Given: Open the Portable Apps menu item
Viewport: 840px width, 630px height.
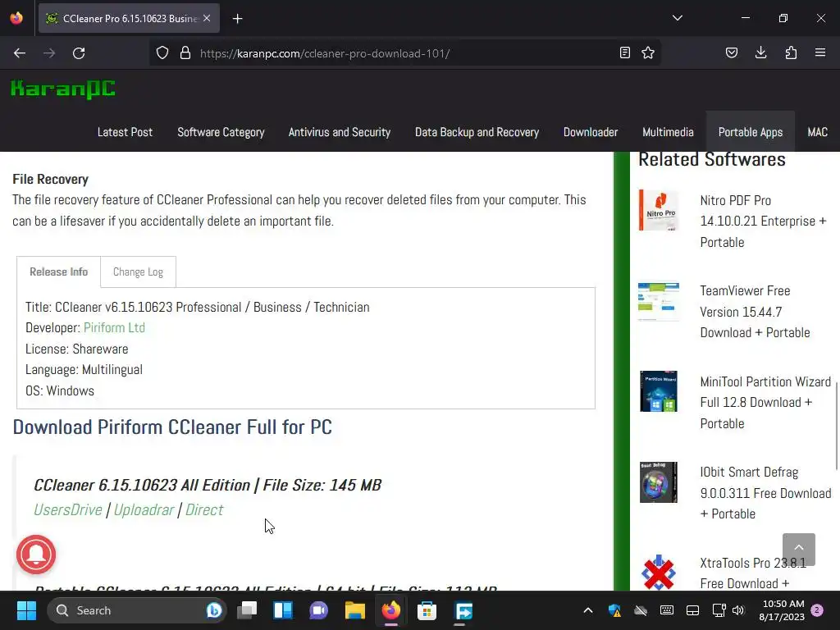Looking at the screenshot, I should click(750, 132).
